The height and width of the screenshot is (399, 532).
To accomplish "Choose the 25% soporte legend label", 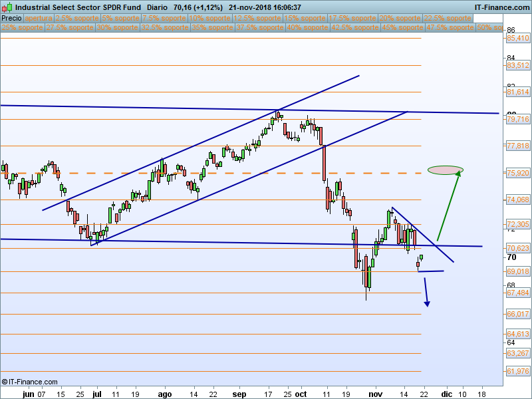I will [23, 27].
